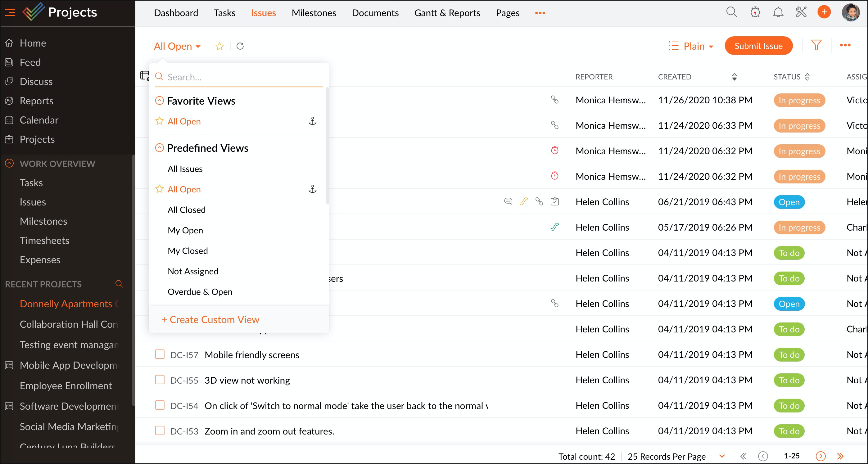This screenshot has height=464, width=868.
Task: Expand the 25 Records Per Page dropdown
Action: 721,456
